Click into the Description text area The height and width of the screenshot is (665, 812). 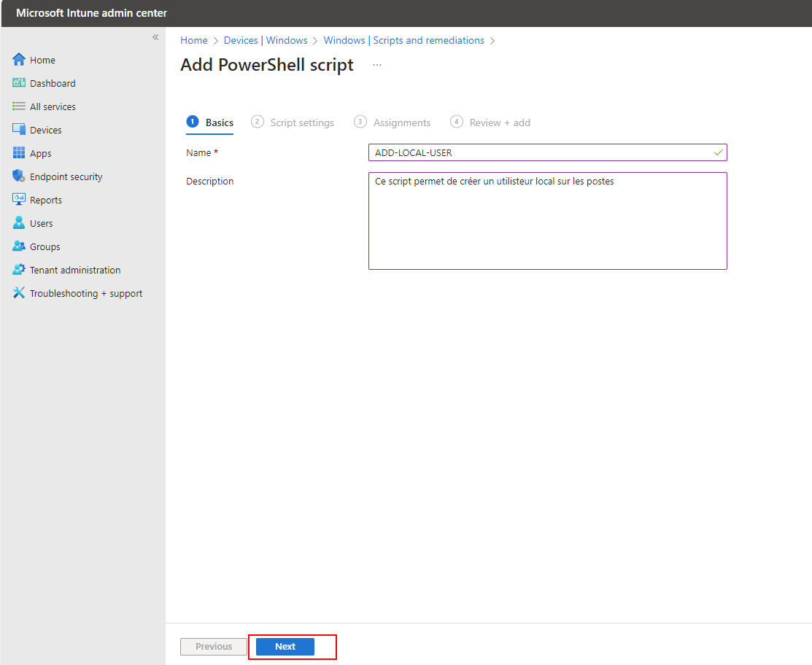[x=548, y=221]
